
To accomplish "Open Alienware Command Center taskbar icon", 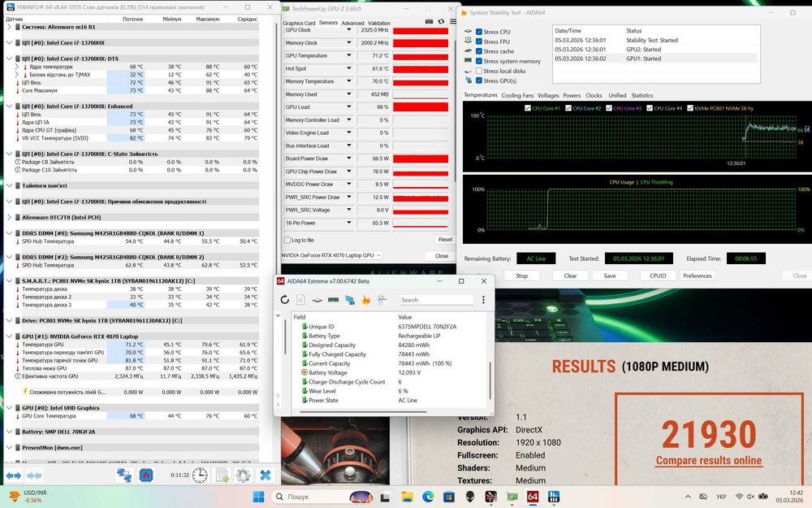I will (469, 497).
